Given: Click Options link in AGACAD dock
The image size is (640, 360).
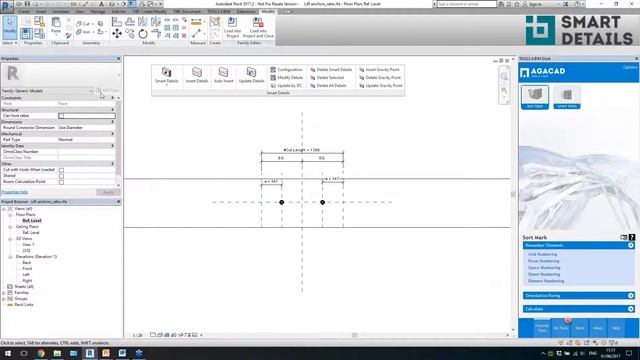Looking at the screenshot, I should coord(630,67).
